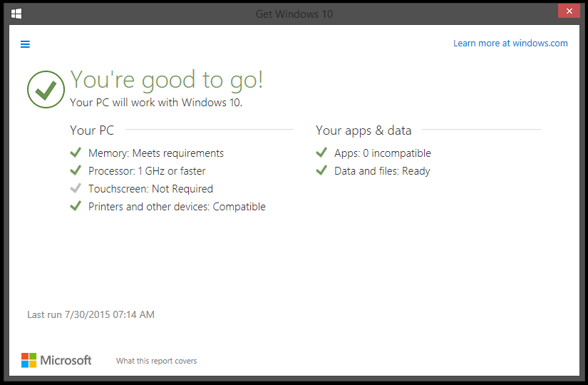Click checkmark beside Processor: 1 GHz

(x=76, y=170)
